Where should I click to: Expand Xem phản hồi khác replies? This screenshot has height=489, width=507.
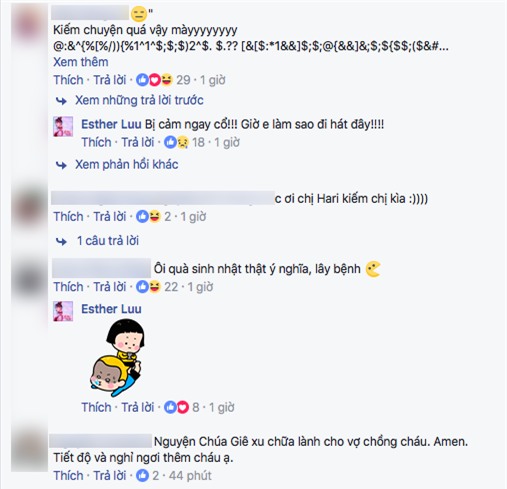127,165
